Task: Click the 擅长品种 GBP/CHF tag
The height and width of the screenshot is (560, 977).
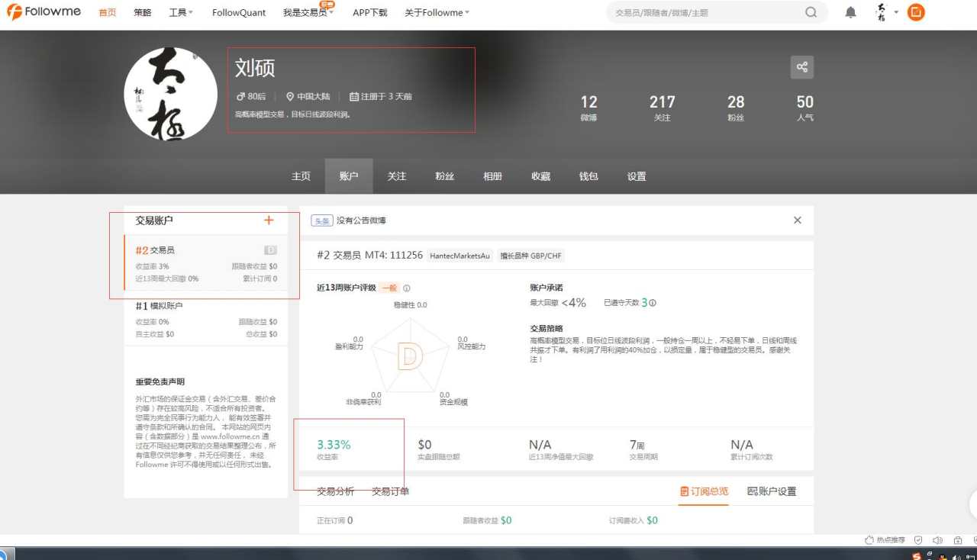Action: 532,256
